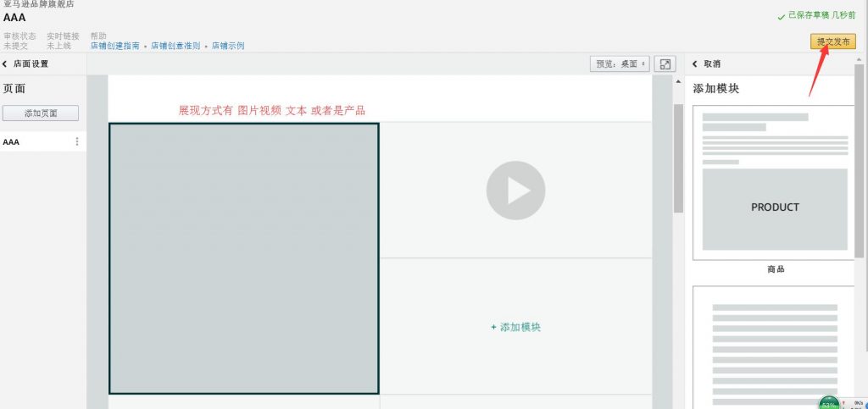Open the AAA page three-dot options menu

click(x=77, y=142)
